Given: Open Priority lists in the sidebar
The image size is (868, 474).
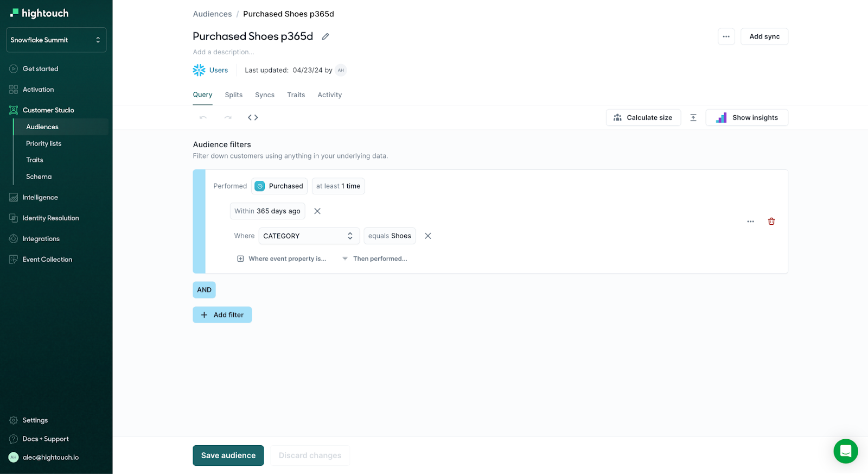Looking at the screenshot, I should tap(44, 143).
